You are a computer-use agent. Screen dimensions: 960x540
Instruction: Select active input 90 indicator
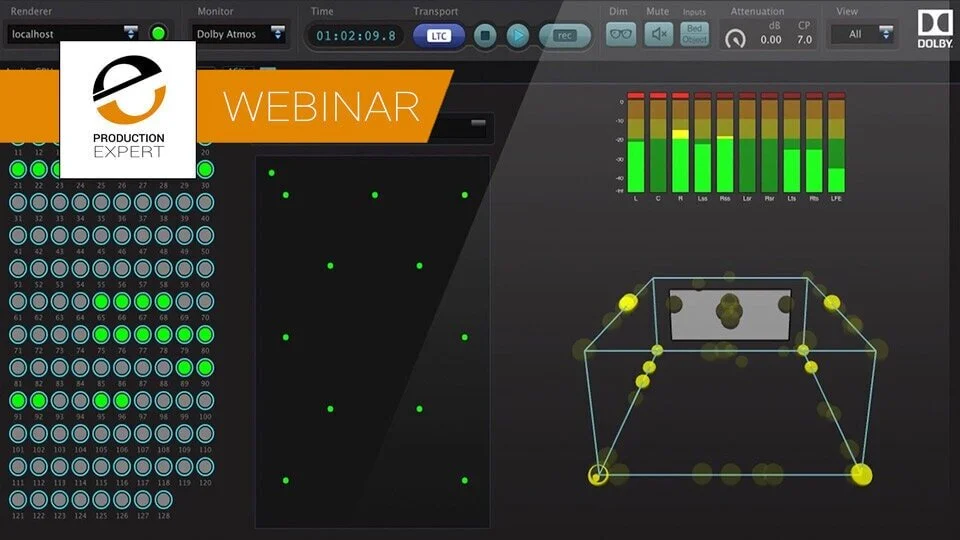point(205,367)
